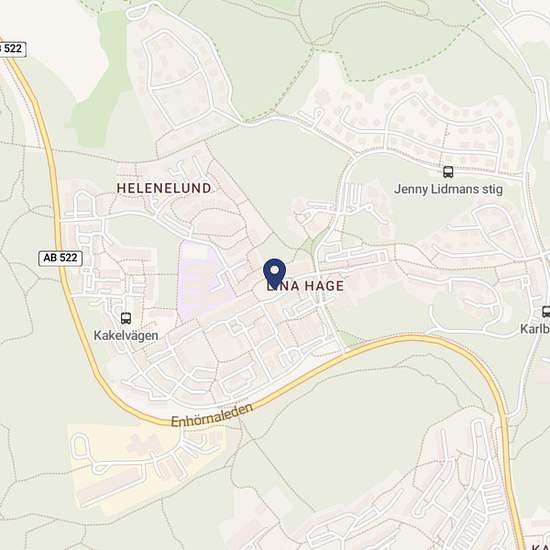Click the oval cul-de-sac loop in yellow area
550x550 pixels.
(x=80, y=447)
